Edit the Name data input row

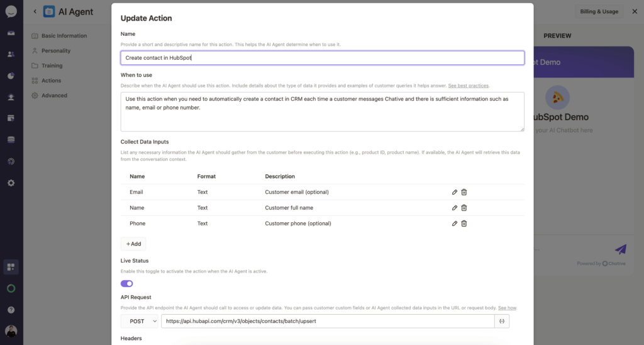point(454,208)
